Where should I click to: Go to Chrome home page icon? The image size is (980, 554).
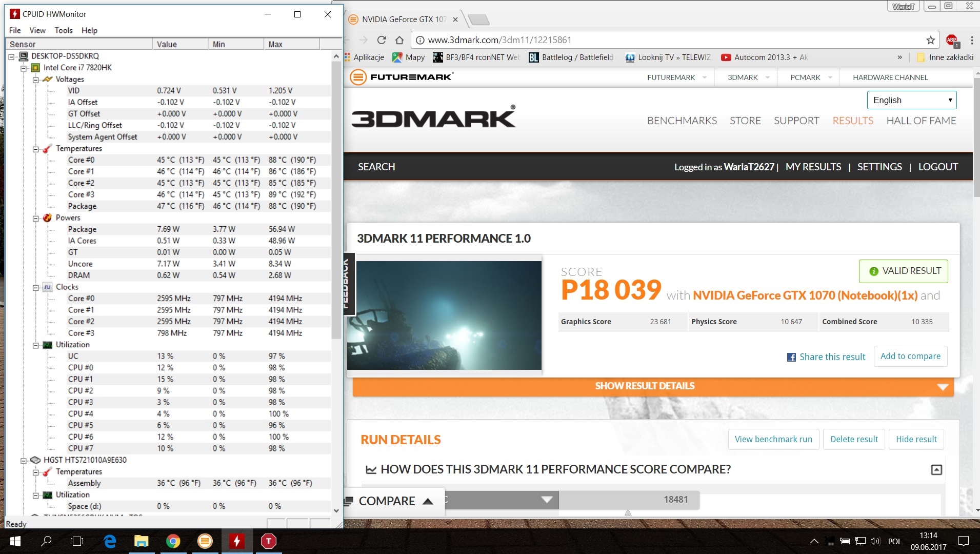(399, 40)
